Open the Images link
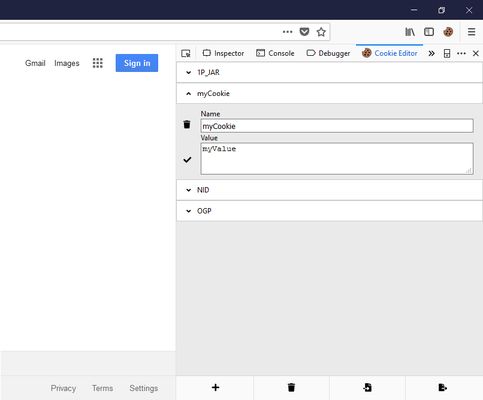 [x=67, y=63]
